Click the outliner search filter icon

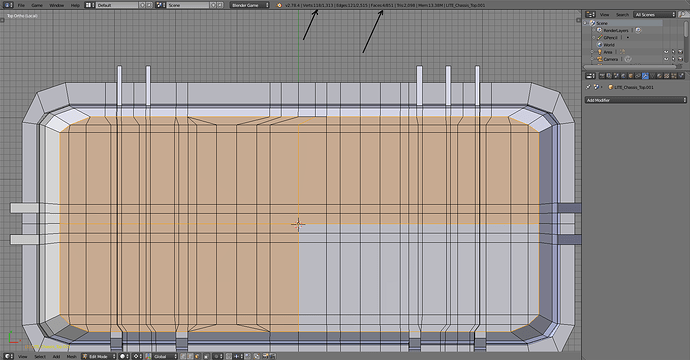click(x=683, y=15)
